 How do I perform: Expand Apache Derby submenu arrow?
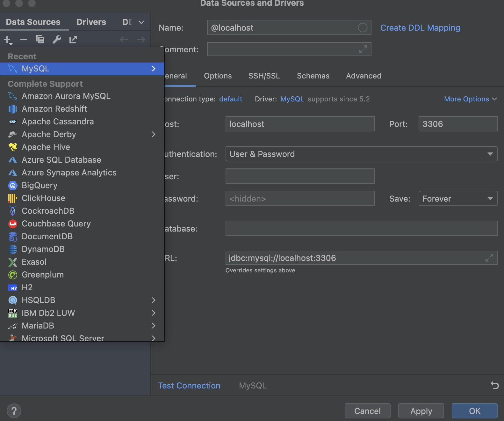(x=154, y=134)
